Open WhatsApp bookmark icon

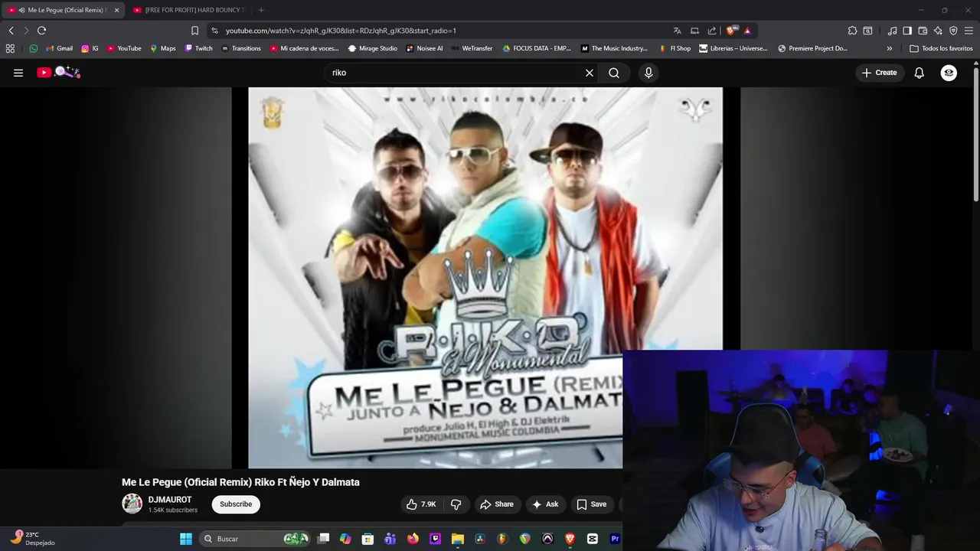33,48
